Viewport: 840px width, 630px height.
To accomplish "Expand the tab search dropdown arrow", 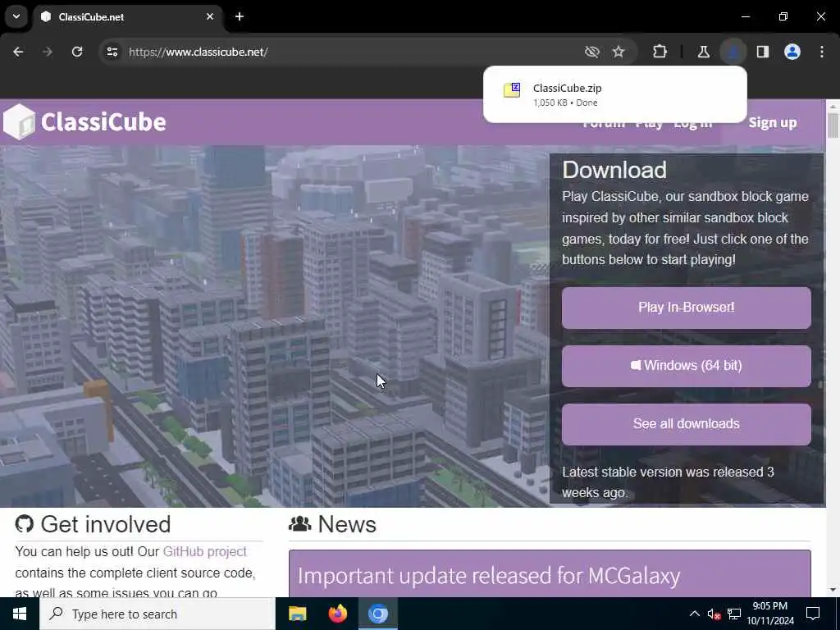I will 16,16.
